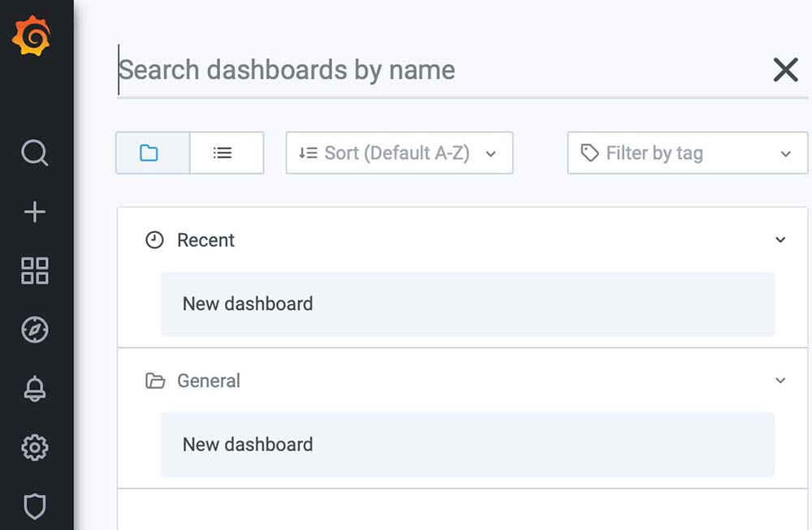Collapse the General folder chevron

click(x=780, y=381)
